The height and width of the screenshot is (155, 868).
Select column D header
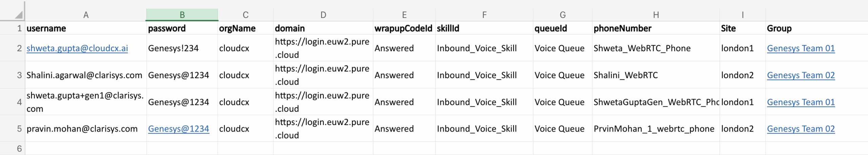[323, 15]
